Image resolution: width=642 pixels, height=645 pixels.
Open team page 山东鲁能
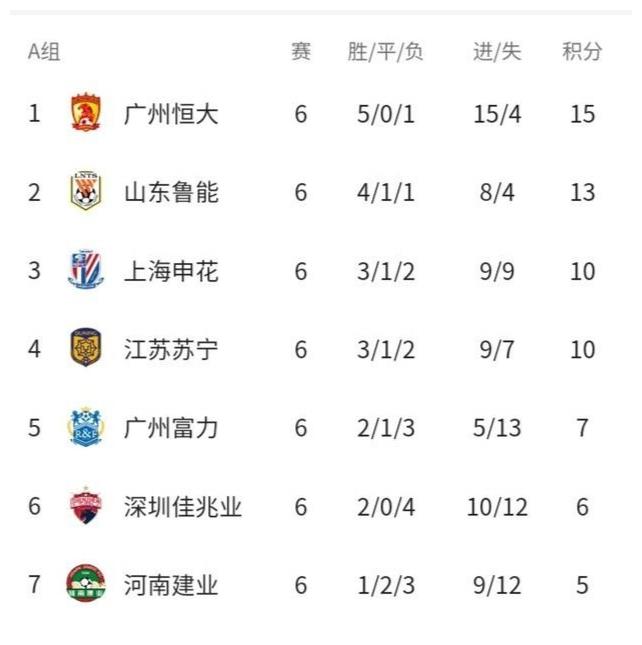click(x=171, y=192)
